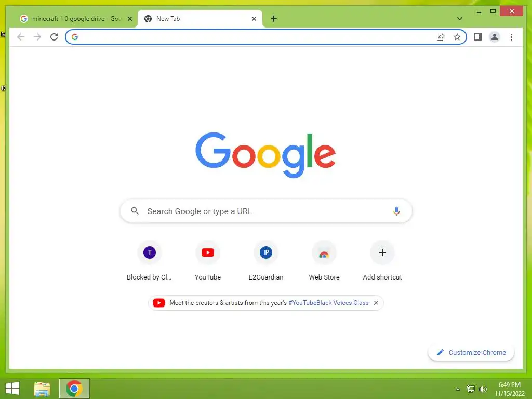
Task: Open the side panel
Action: 478,37
